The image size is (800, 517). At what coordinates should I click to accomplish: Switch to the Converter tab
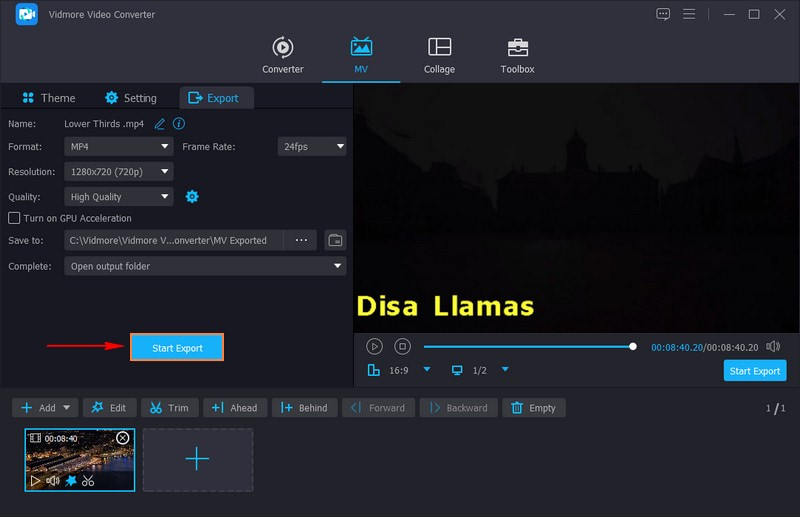283,55
